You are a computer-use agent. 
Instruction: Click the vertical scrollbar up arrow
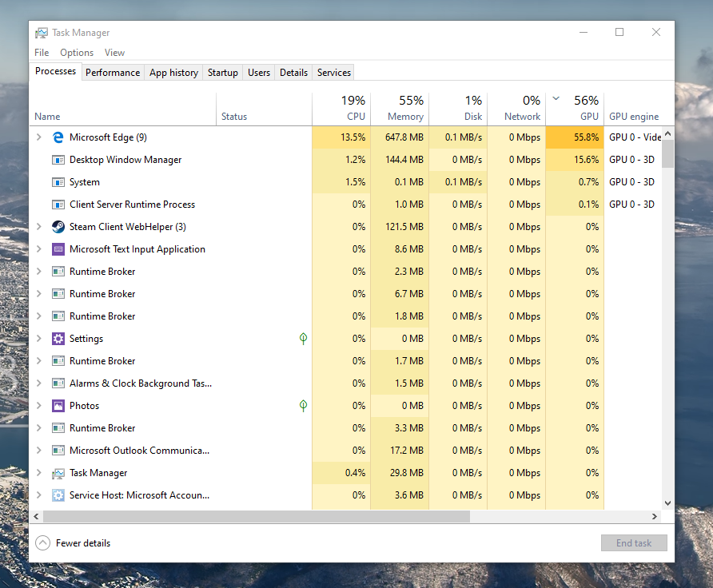click(668, 133)
